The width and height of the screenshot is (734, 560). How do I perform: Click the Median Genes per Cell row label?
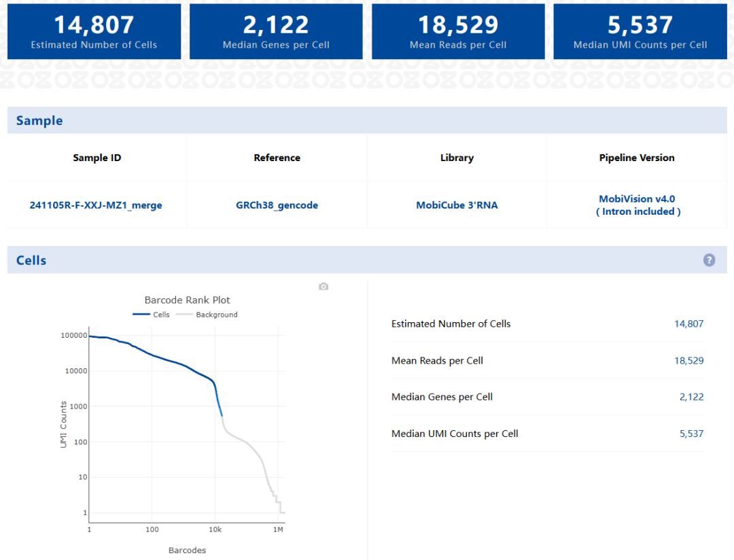pos(442,397)
